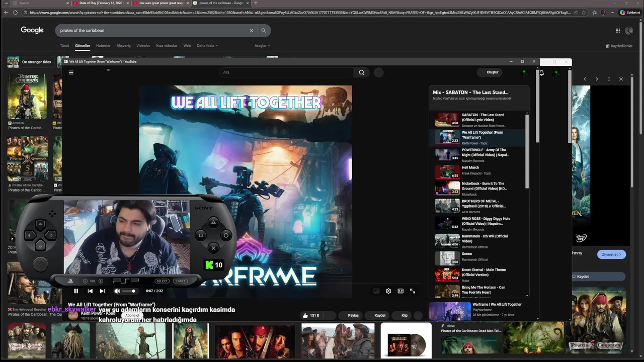The image size is (644, 362).
Task: Click 'Kaydet' in image preview panel
Action: [x=599, y=277]
